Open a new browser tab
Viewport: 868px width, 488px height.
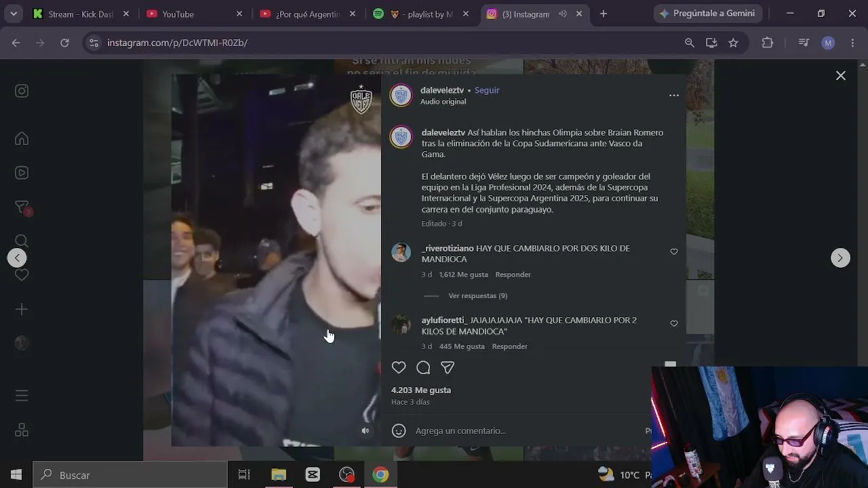coord(604,14)
